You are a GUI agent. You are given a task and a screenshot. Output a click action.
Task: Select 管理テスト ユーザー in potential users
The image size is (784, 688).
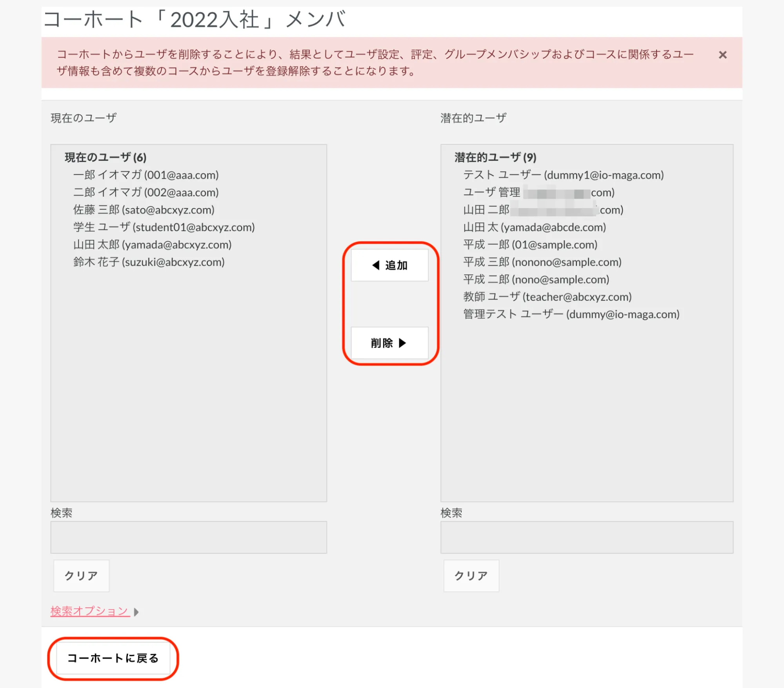click(x=571, y=314)
